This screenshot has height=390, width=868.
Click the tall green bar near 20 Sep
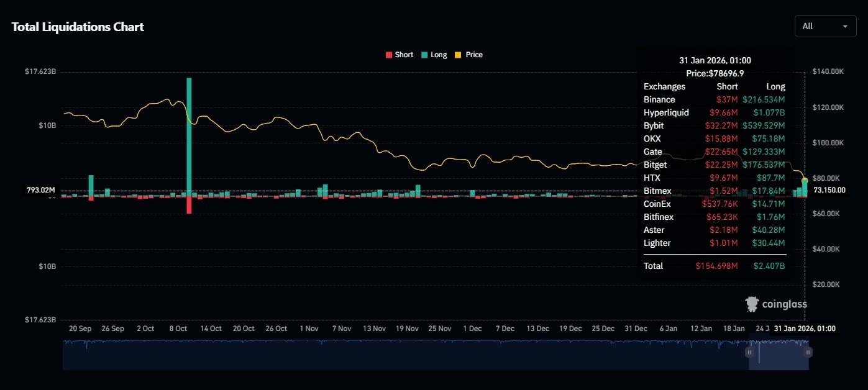pos(91,186)
